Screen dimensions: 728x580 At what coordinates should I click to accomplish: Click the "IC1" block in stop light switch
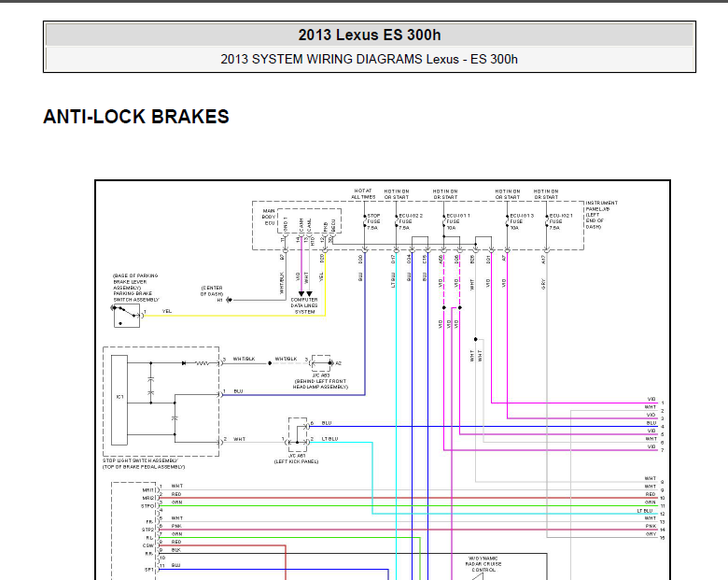pos(119,400)
